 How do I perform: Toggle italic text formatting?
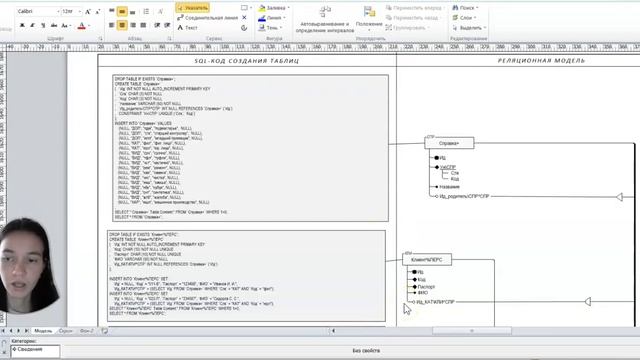click(x=33, y=26)
